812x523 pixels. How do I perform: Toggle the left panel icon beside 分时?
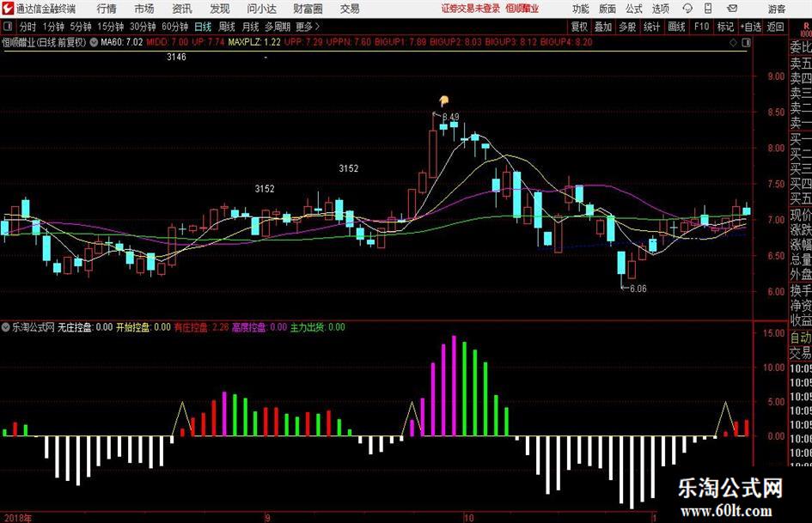[7, 27]
